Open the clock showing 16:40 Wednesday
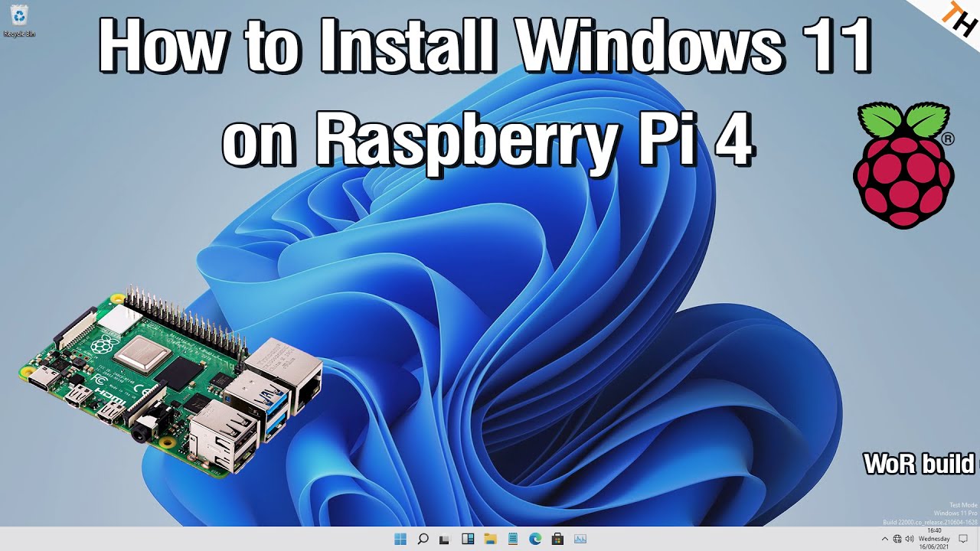This screenshot has width=980, height=551. pos(934,539)
